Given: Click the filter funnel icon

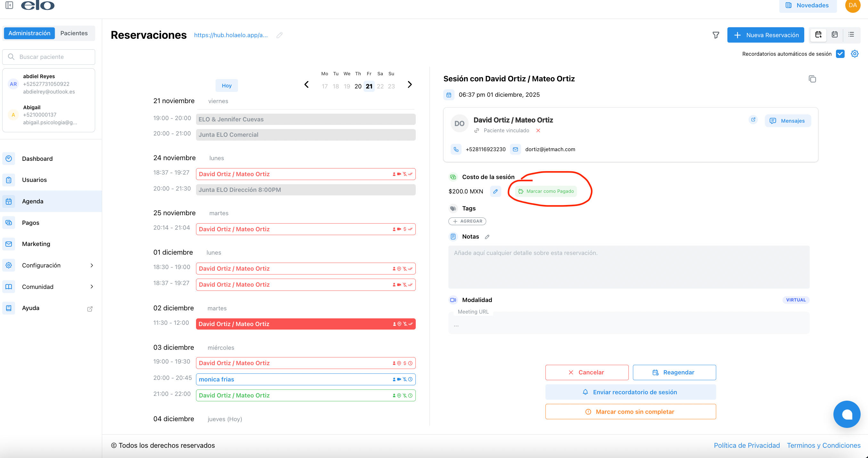Looking at the screenshot, I should [x=716, y=35].
